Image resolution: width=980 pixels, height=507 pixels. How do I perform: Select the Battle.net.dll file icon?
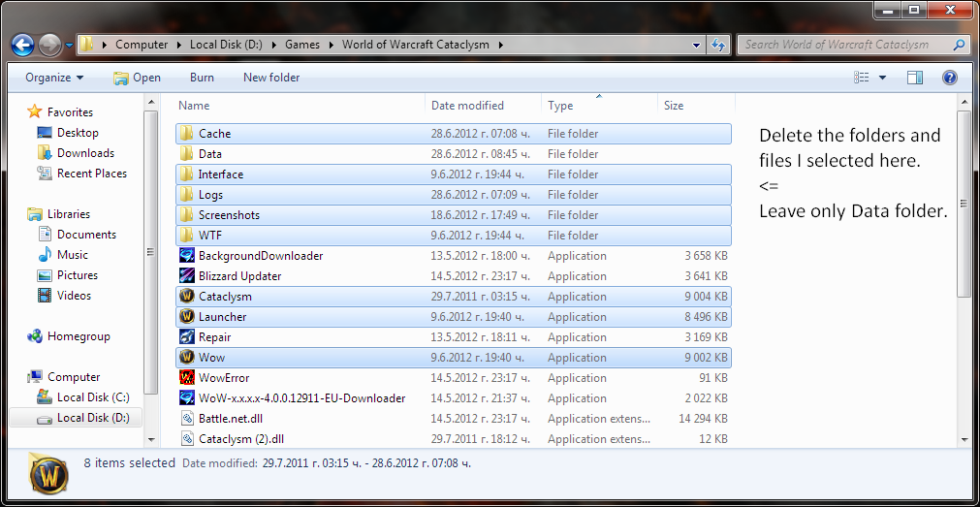[x=186, y=419]
